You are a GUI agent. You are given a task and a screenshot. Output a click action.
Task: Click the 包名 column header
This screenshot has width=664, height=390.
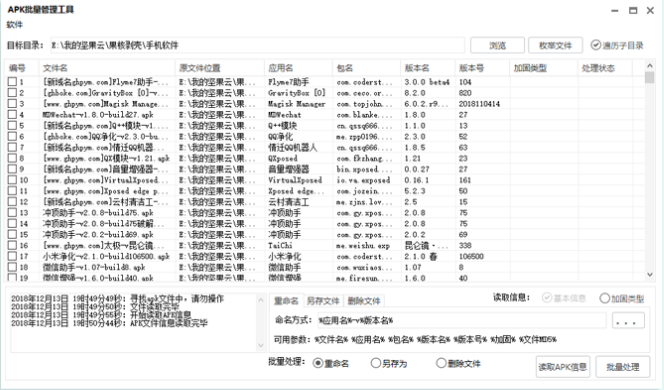366,68
